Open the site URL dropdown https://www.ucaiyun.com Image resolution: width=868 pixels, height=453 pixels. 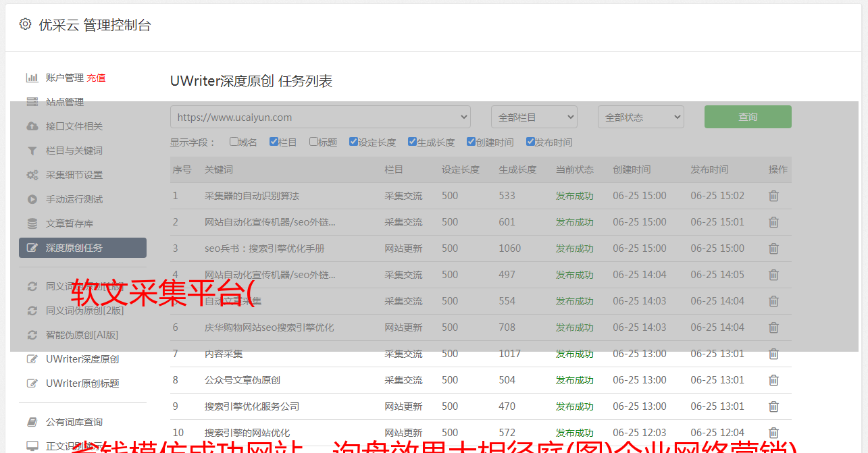pos(320,117)
